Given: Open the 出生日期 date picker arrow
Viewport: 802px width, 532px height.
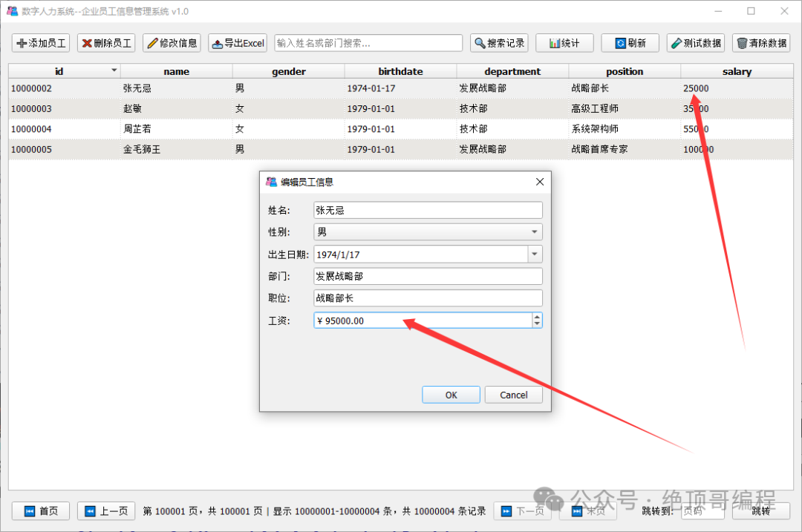Looking at the screenshot, I should pos(535,254).
